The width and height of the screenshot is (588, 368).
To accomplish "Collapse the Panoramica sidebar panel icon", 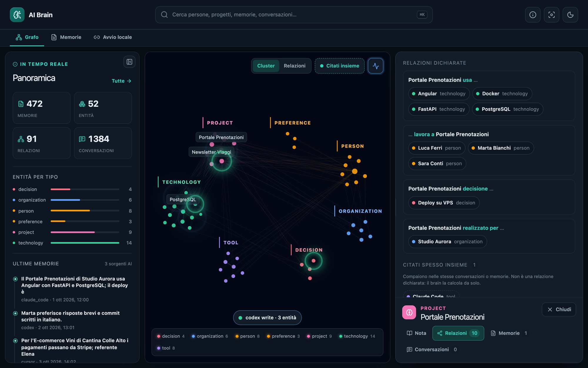I will (x=129, y=62).
